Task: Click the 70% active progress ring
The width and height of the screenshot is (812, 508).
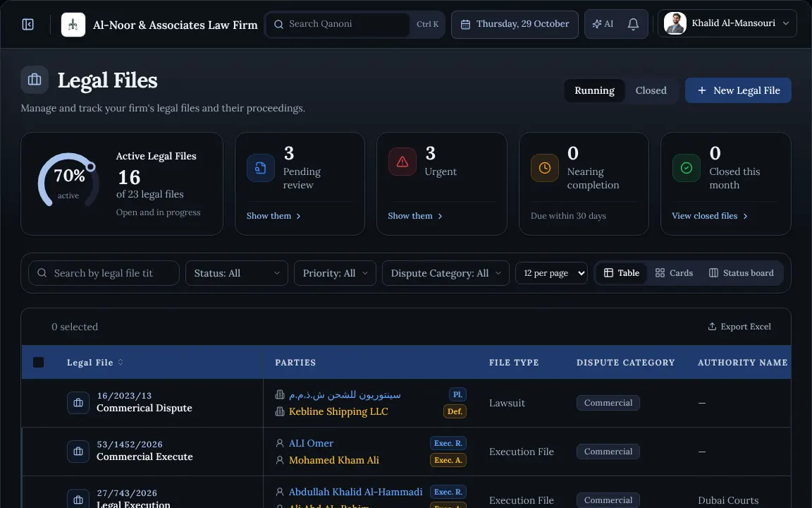Action: point(68,181)
